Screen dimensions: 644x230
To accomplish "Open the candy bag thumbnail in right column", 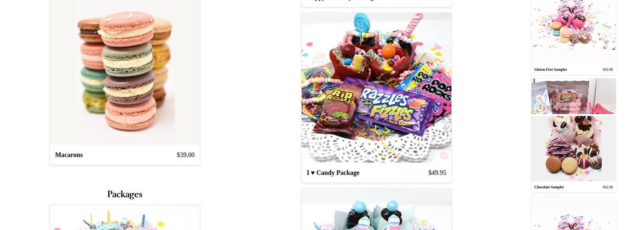I will click(574, 96).
